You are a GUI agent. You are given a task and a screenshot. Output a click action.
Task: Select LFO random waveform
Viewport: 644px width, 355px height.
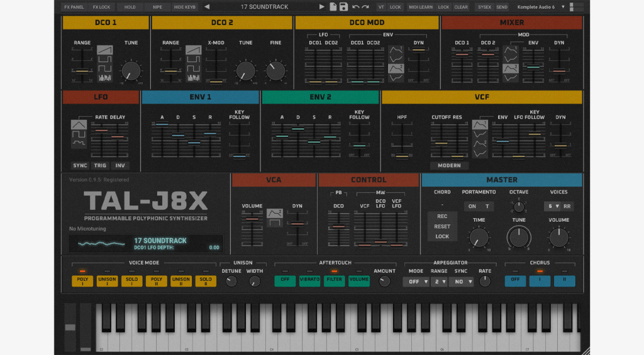coord(79,143)
